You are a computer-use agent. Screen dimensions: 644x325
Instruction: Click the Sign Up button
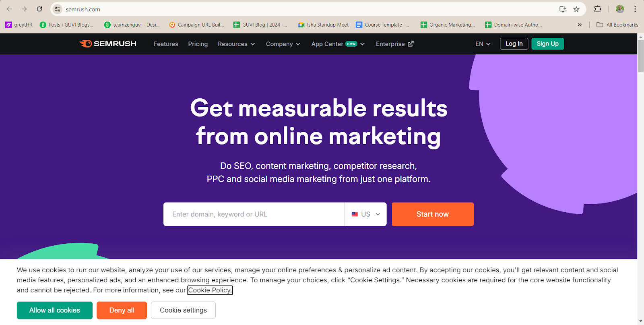tap(548, 43)
